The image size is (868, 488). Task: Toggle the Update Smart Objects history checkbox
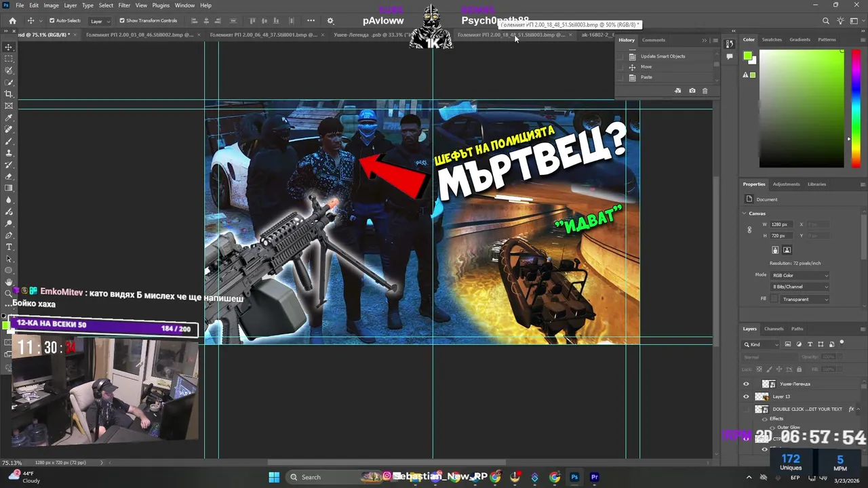click(x=620, y=56)
